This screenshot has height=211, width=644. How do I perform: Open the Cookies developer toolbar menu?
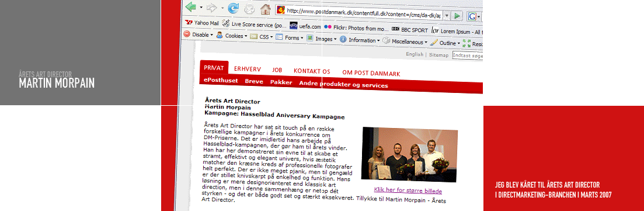pos(232,36)
